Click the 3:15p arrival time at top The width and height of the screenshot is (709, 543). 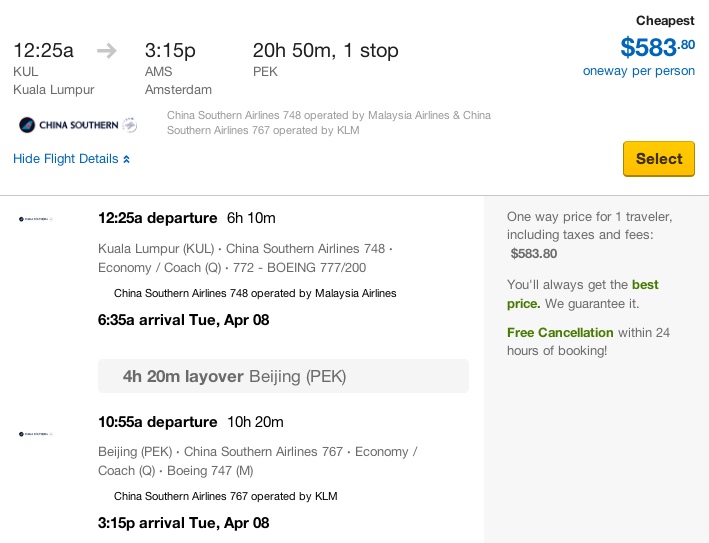tap(170, 50)
